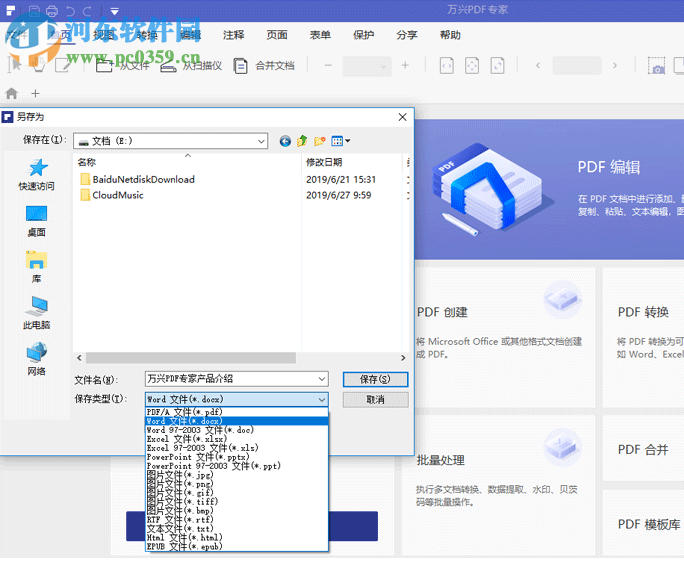The image size is (684, 583).
Task: Go to previous page arrow
Action: coord(538,65)
